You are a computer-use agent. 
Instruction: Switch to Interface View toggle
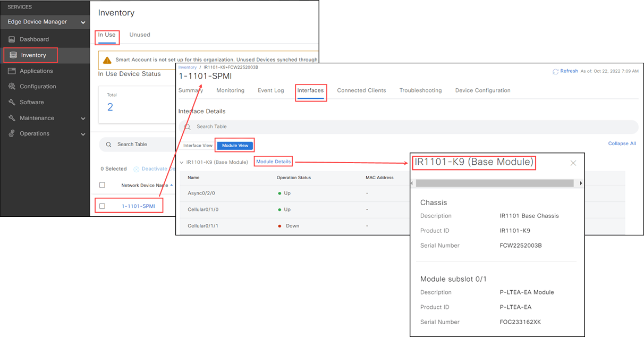point(198,146)
